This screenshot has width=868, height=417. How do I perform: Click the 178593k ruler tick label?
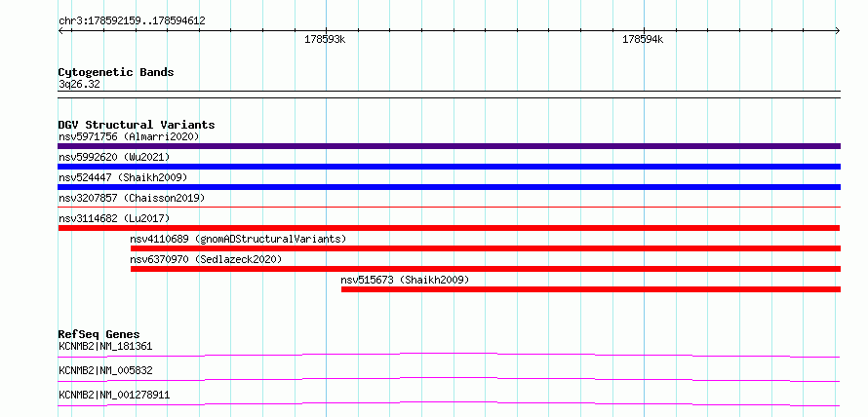coord(325,40)
